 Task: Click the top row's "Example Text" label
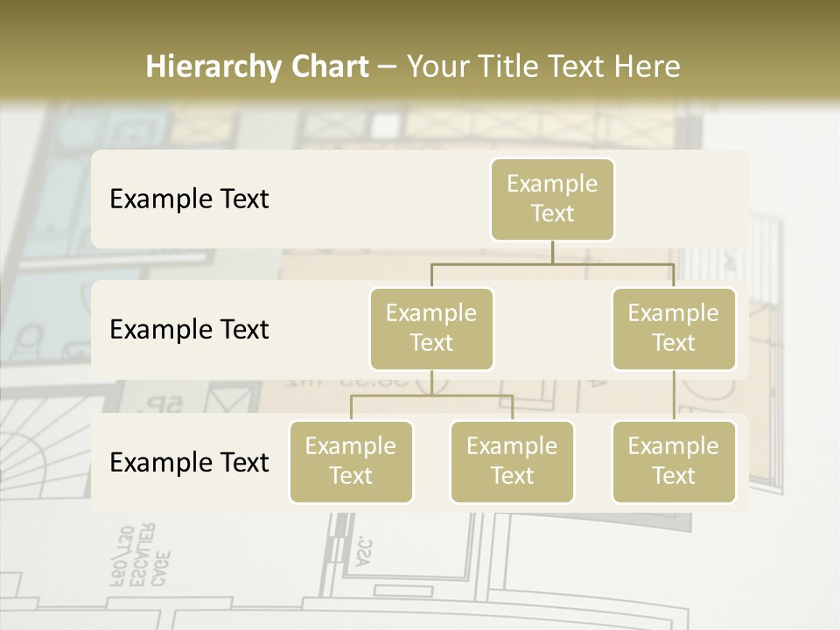click(x=189, y=199)
